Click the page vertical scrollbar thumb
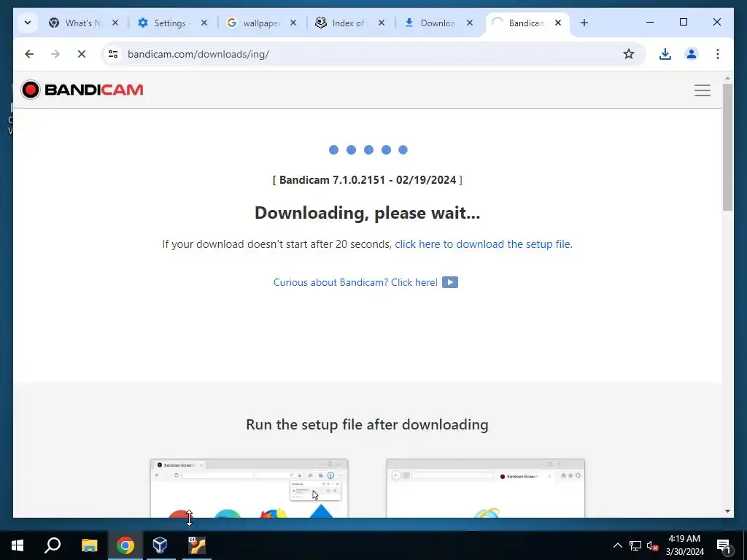The height and width of the screenshot is (560, 747). (727, 147)
